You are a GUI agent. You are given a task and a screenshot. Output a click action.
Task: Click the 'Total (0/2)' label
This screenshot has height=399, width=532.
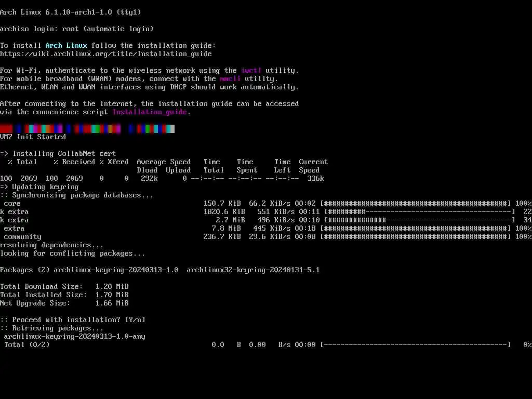point(27,345)
